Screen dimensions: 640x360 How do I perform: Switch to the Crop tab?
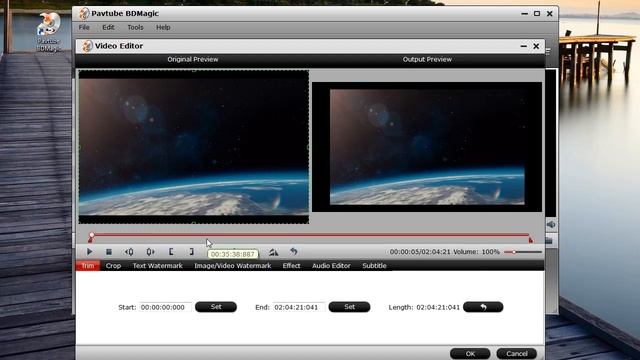pyautogui.click(x=113, y=266)
